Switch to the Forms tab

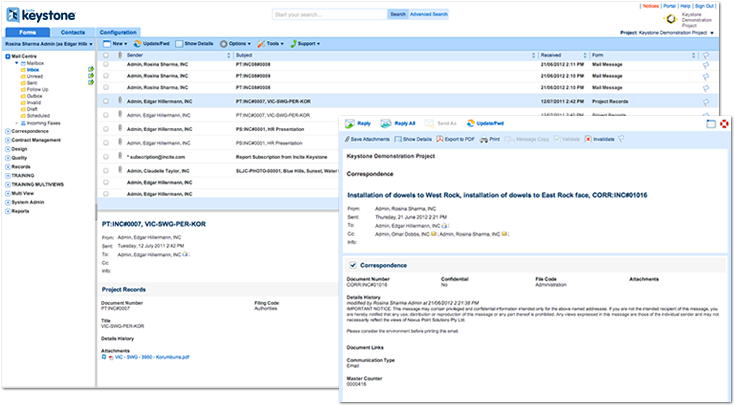(x=27, y=32)
